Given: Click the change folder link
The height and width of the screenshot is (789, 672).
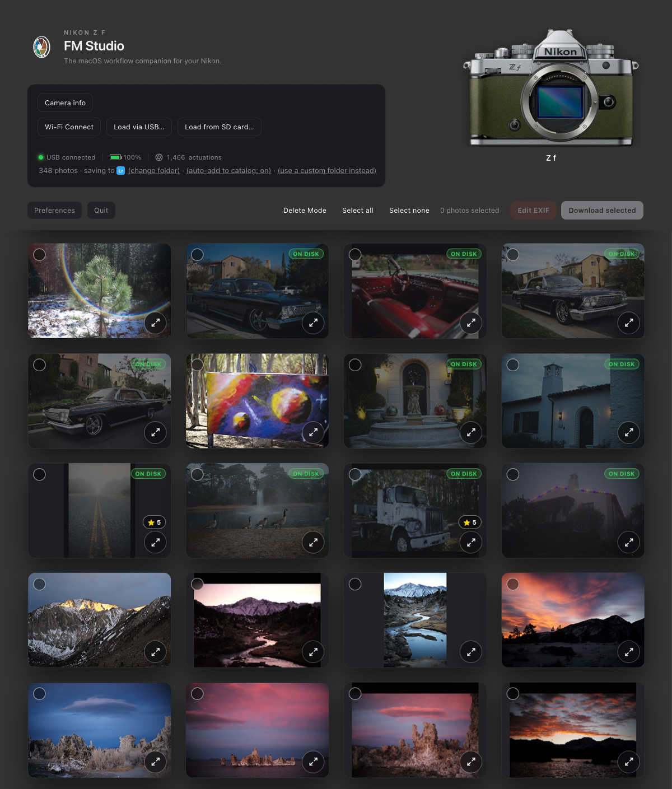Looking at the screenshot, I should pos(154,171).
